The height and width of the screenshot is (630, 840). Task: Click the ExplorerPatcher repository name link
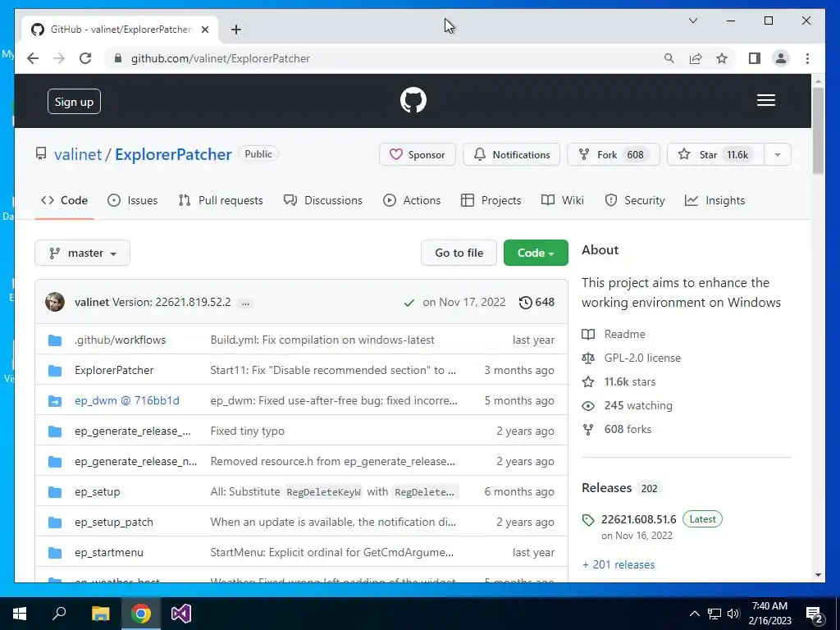pyautogui.click(x=173, y=154)
